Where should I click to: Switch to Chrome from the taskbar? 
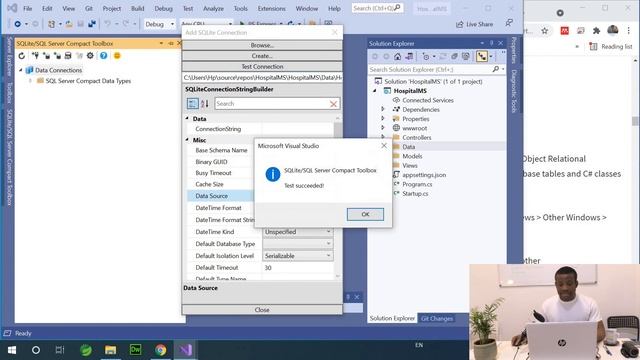point(160,350)
